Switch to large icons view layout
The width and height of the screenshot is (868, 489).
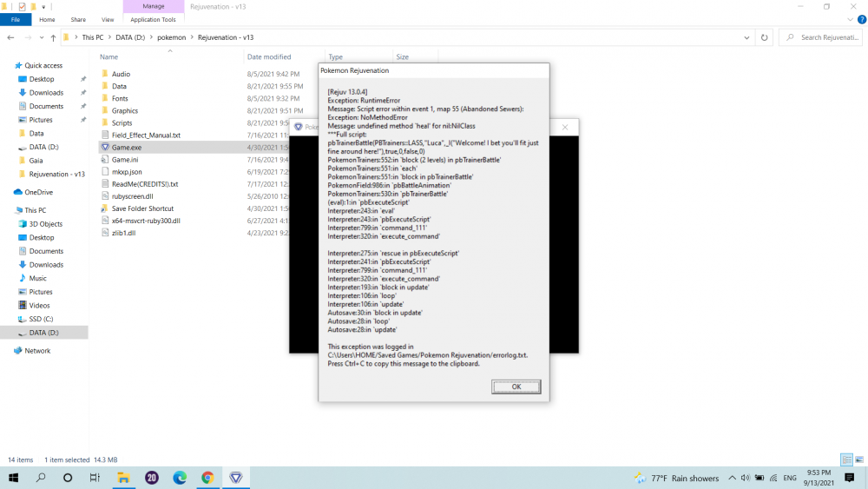(x=859, y=459)
